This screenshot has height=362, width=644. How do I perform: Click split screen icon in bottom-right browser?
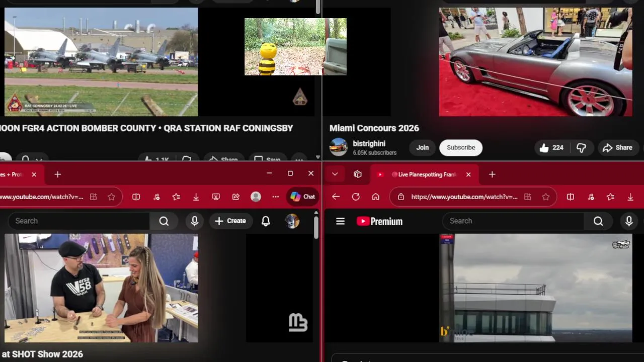point(570,197)
